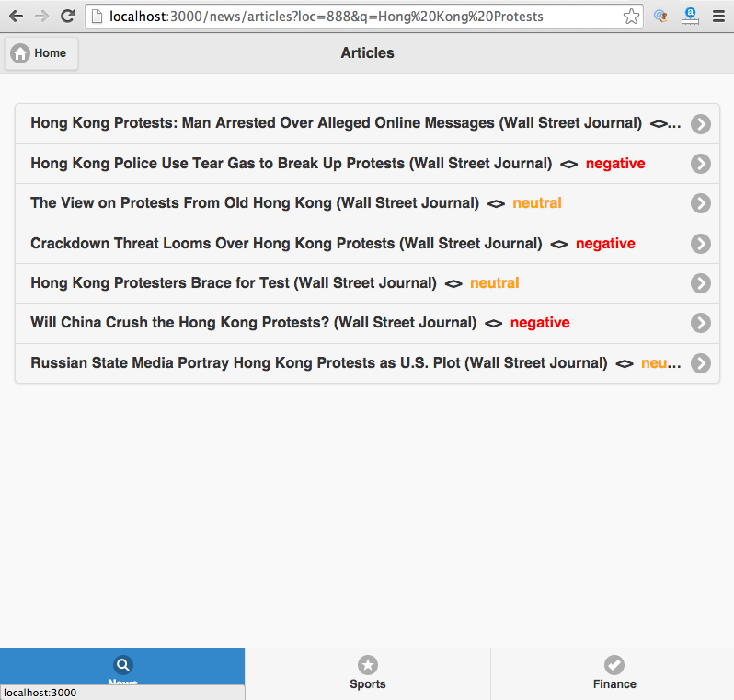Image resolution: width=734 pixels, height=700 pixels.
Task: Click the browser back arrow
Action: [16, 17]
